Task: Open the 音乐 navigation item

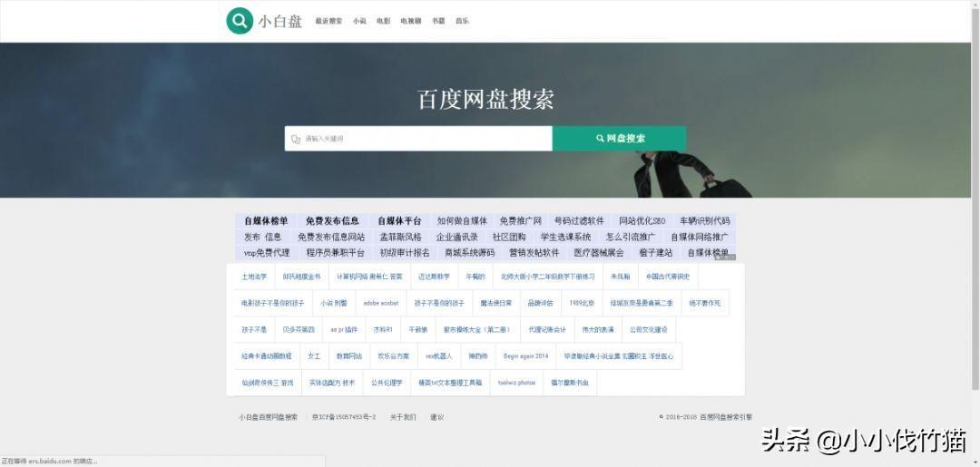Action: click(463, 21)
